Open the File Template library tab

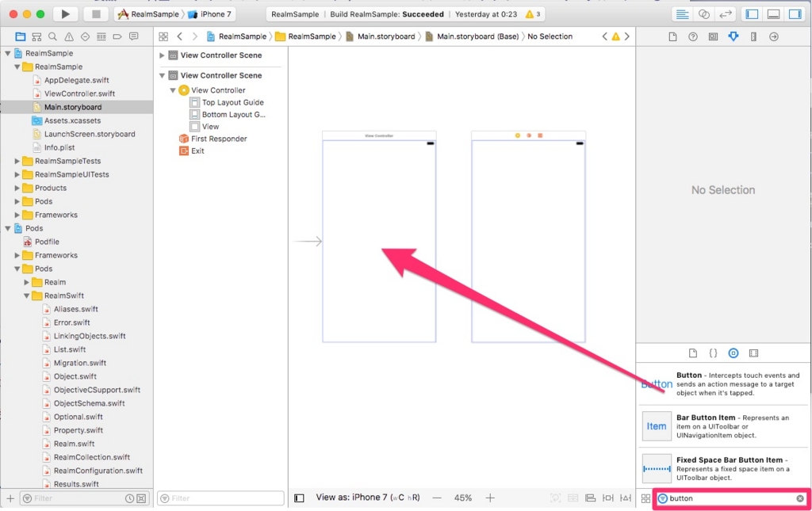pos(693,353)
